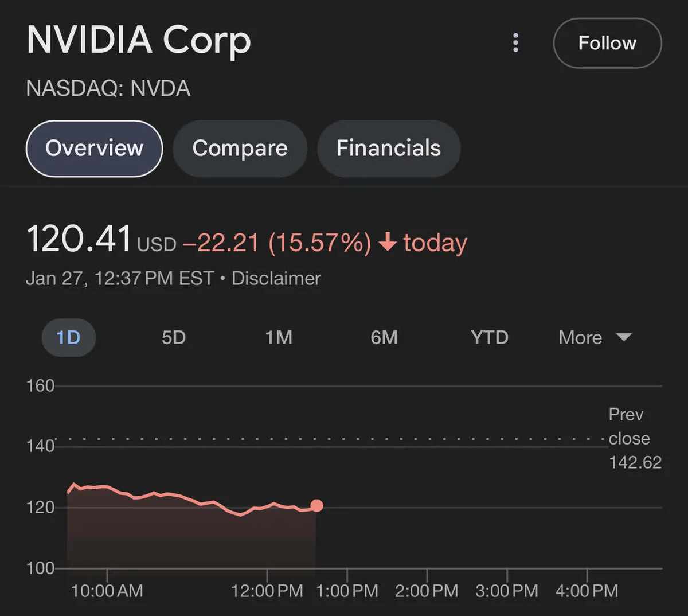
Task: Open the three-dot more options menu
Action: click(x=515, y=43)
